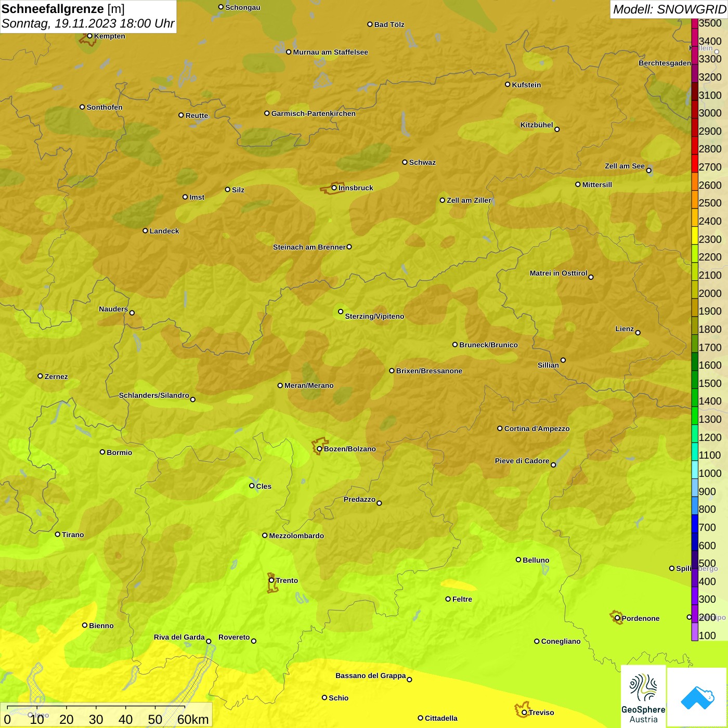This screenshot has width=728, height=728.
Task: Click the Sillian label
Action: point(549,365)
